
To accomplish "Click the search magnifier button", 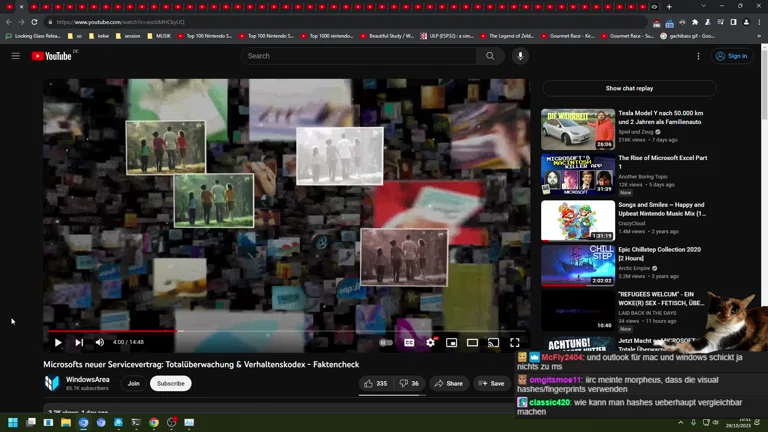I will (x=490, y=56).
